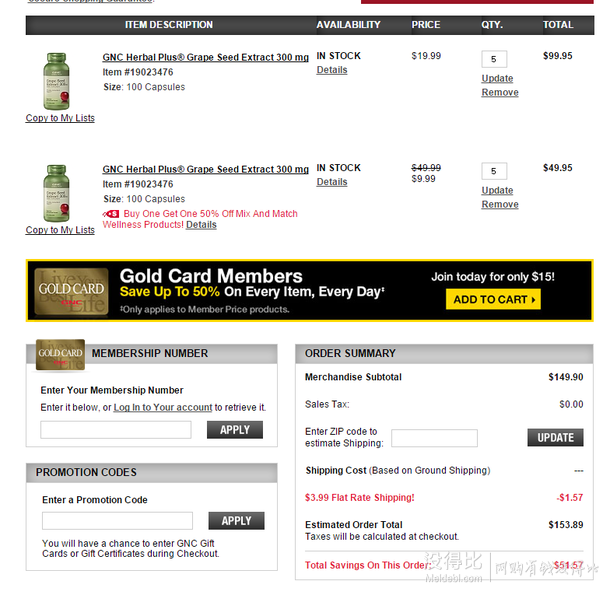Click the Gold Card image in the banner
Image resolution: width=610 pixels, height=602 pixels.
71,291
